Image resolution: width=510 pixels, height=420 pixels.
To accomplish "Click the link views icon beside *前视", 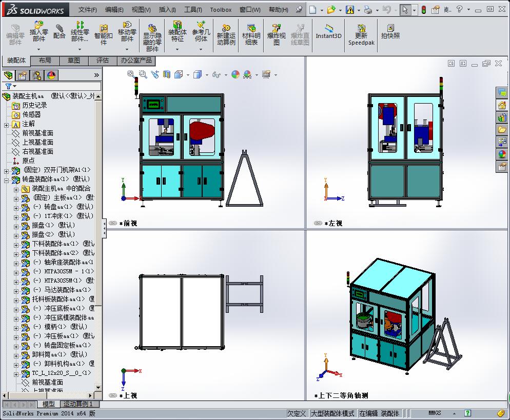I will [112, 223].
